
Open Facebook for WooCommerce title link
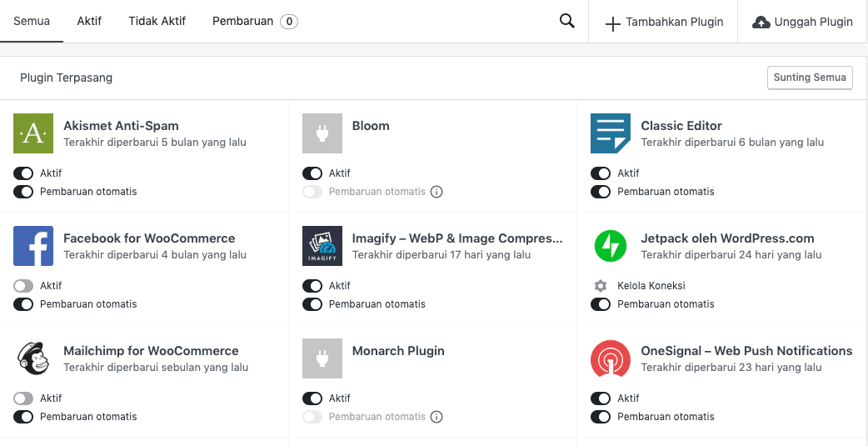149,238
